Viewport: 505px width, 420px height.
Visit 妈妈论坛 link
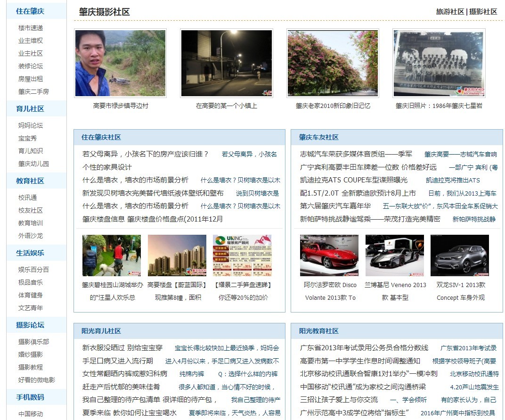[31, 126]
